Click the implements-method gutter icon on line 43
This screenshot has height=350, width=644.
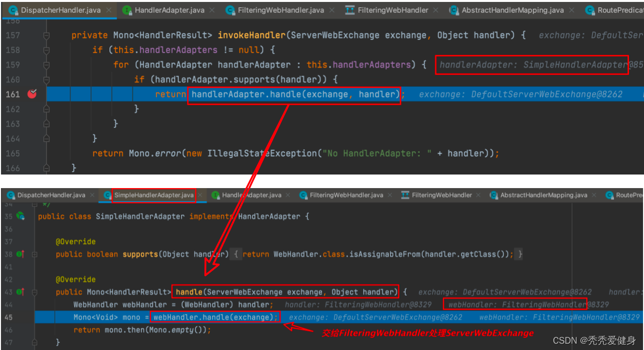click(x=20, y=292)
